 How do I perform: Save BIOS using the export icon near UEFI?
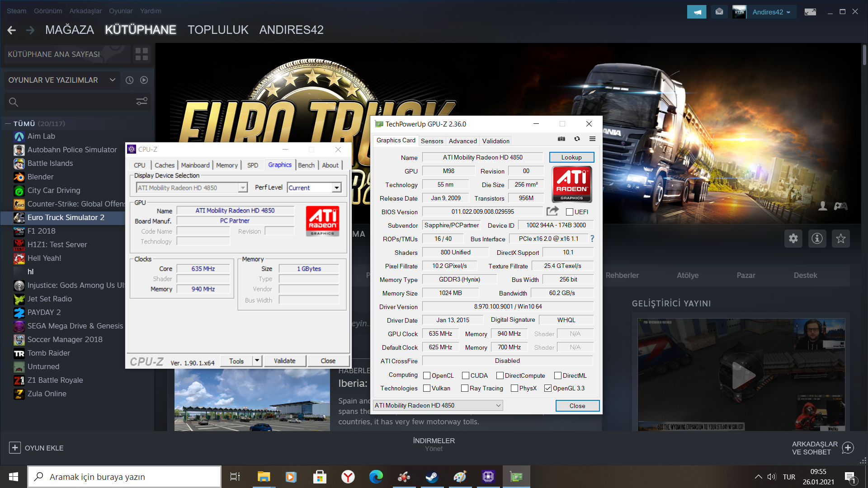pos(552,211)
